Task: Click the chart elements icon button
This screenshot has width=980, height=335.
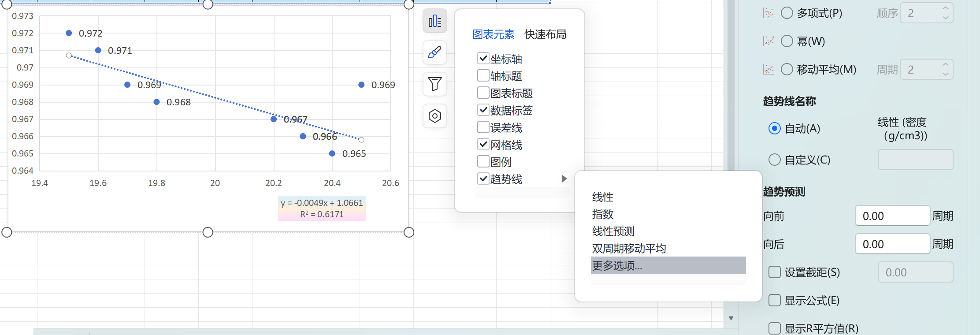Action: click(434, 21)
